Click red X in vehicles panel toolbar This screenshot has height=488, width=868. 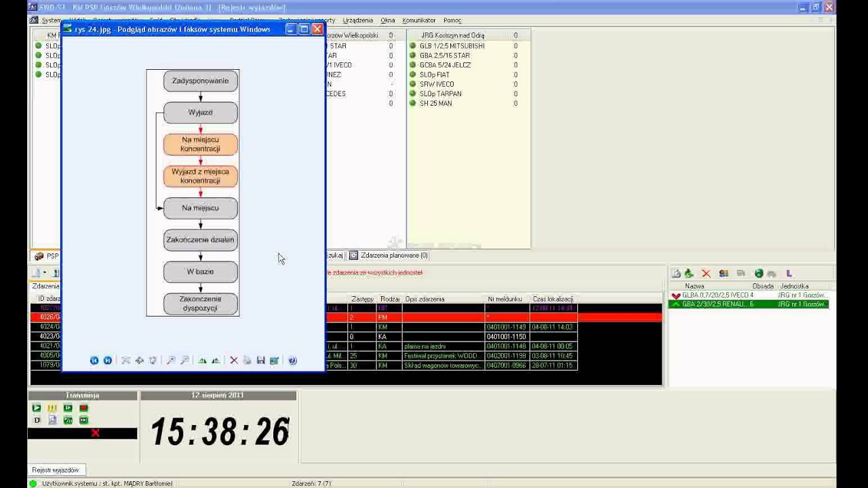tap(706, 273)
